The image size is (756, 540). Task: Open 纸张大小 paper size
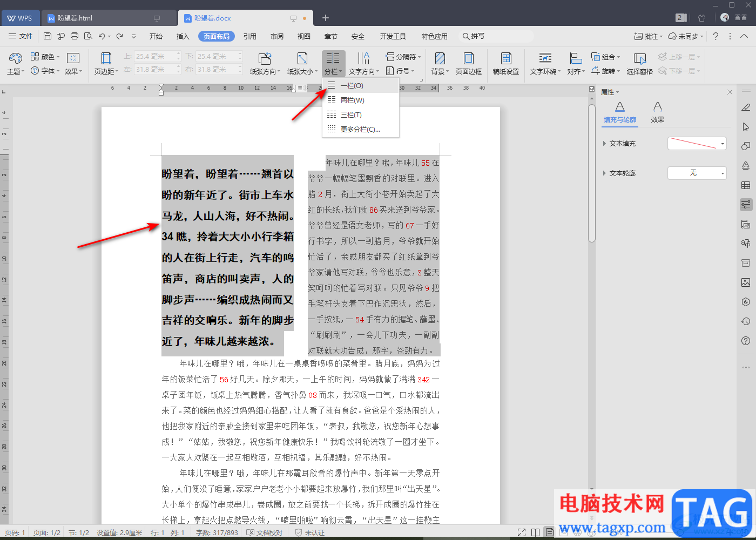(302, 64)
